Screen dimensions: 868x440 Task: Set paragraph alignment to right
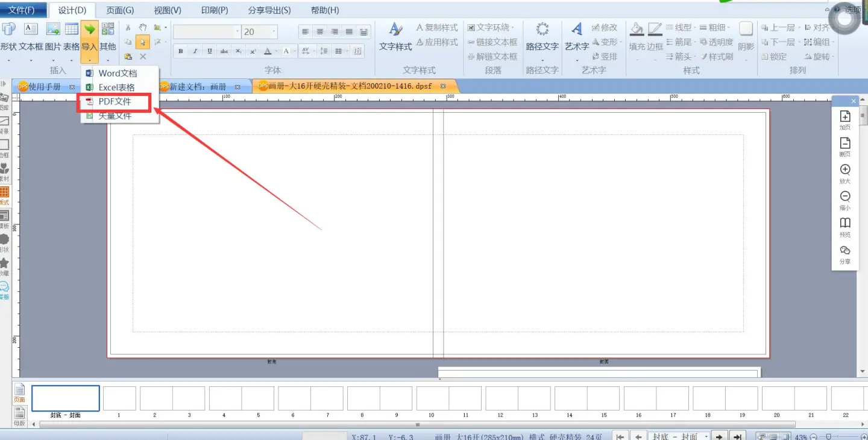tap(335, 32)
